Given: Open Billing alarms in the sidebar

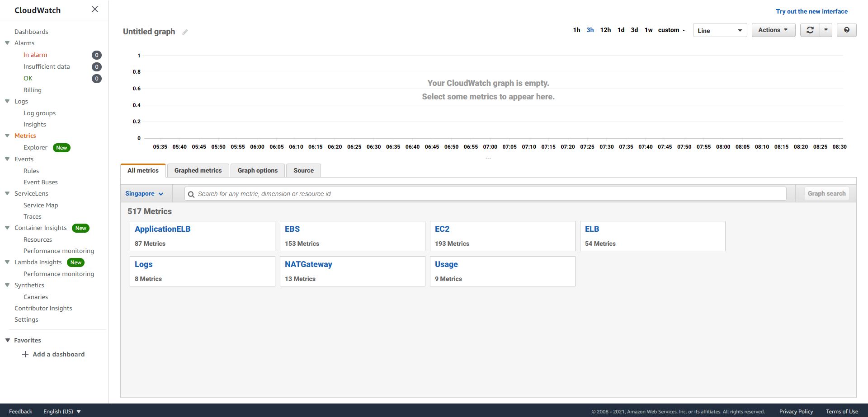Looking at the screenshot, I should (x=33, y=90).
